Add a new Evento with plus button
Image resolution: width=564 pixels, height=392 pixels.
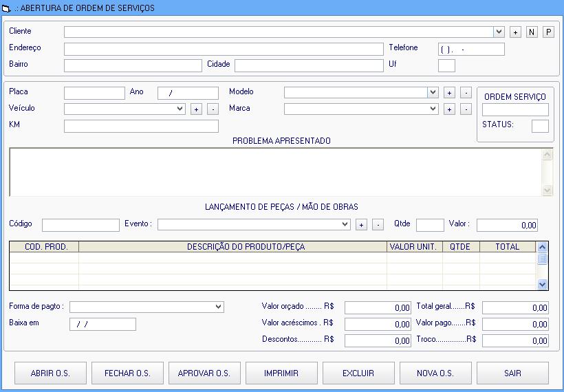point(361,225)
